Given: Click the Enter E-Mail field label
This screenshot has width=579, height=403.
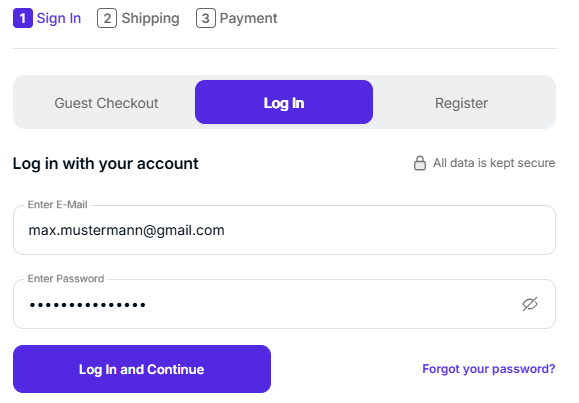Looking at the screenshot, I should pos(57,205).
